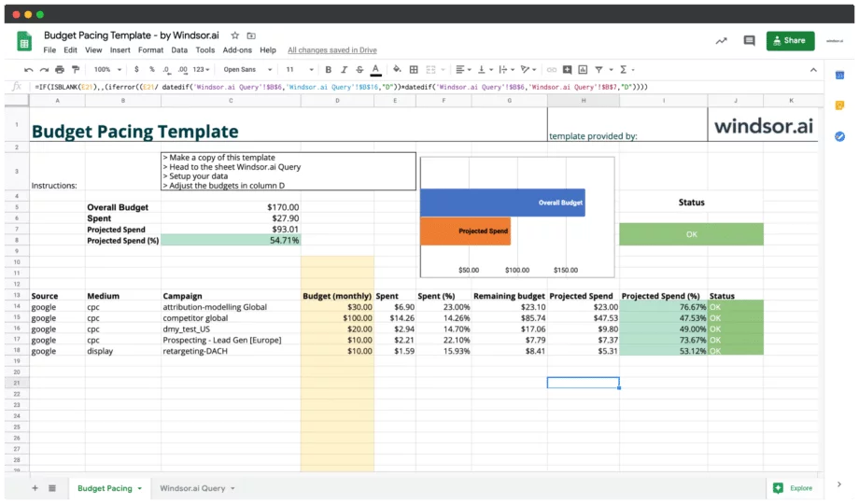
Task: Open text wrapping dropdown
Action: click(x=506, y=70)
